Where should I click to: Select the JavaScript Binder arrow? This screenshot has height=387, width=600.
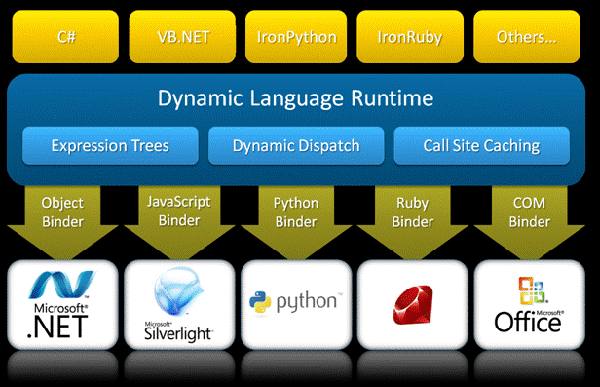pos(179,222)
